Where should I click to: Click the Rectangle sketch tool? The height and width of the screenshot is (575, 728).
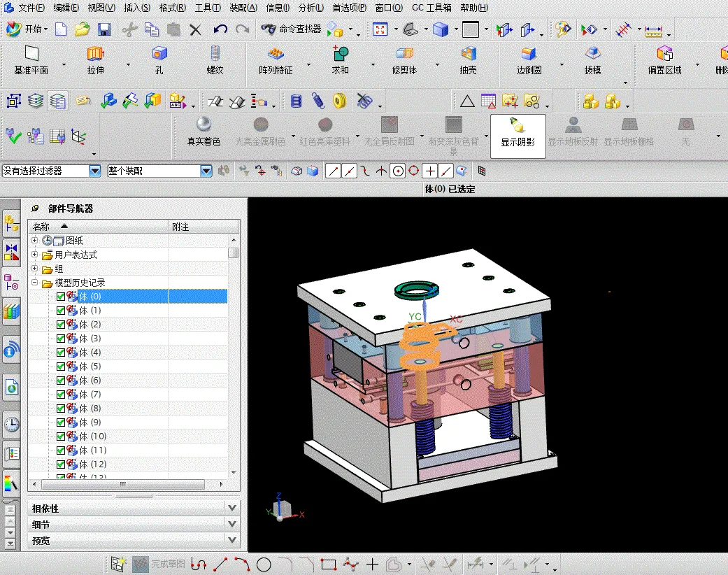click(x=328, y=565)
